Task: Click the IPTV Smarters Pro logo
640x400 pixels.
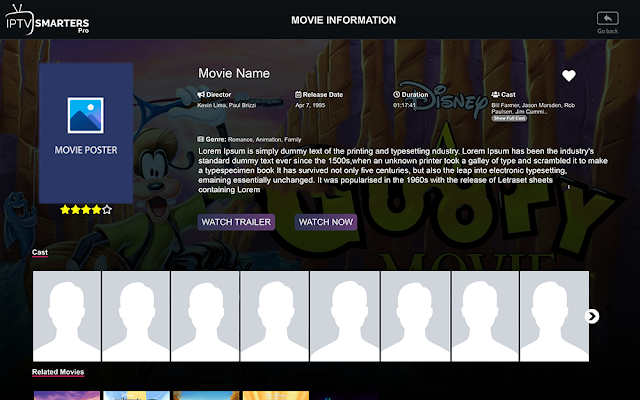Action: click(47, 20)
